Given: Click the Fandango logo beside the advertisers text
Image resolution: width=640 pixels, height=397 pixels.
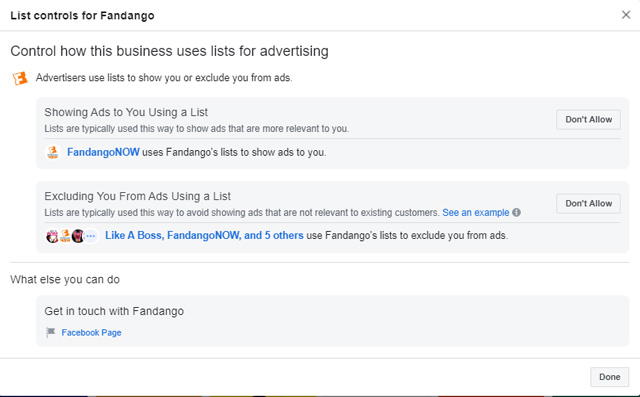Looking at the screenshot, I should click(20, 78).
